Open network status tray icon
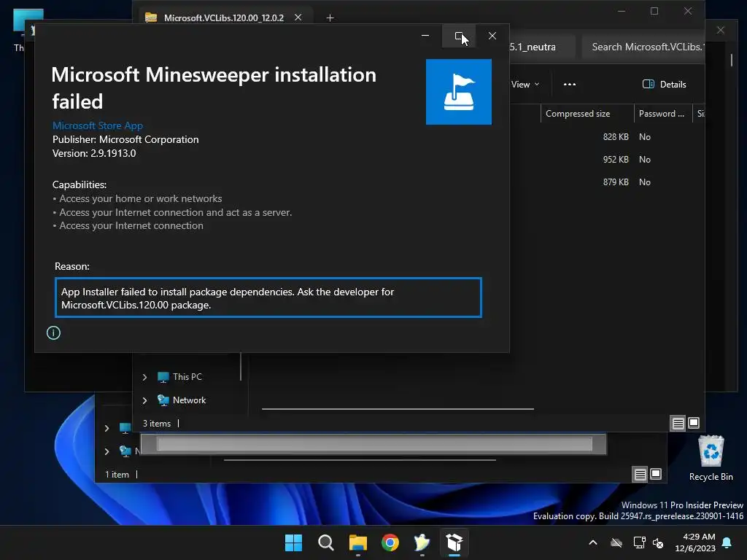The image size is (747, 560). click(x=639, y=542)
